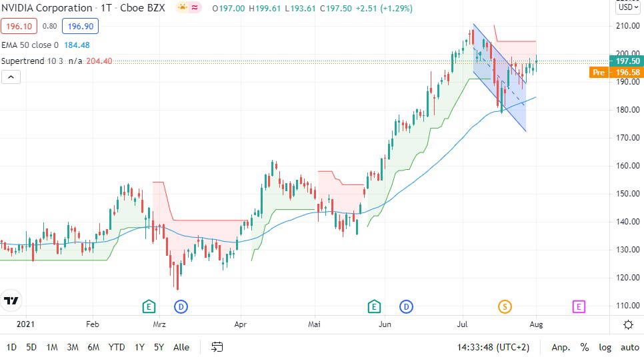Select the 3M time range
644x357 pixels.
pos(73,347)
